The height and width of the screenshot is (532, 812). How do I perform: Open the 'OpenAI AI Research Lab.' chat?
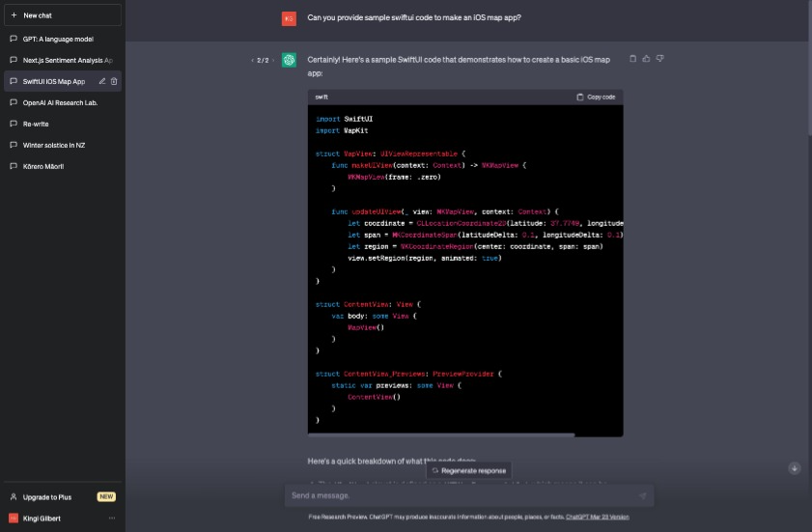pos(63,102)
